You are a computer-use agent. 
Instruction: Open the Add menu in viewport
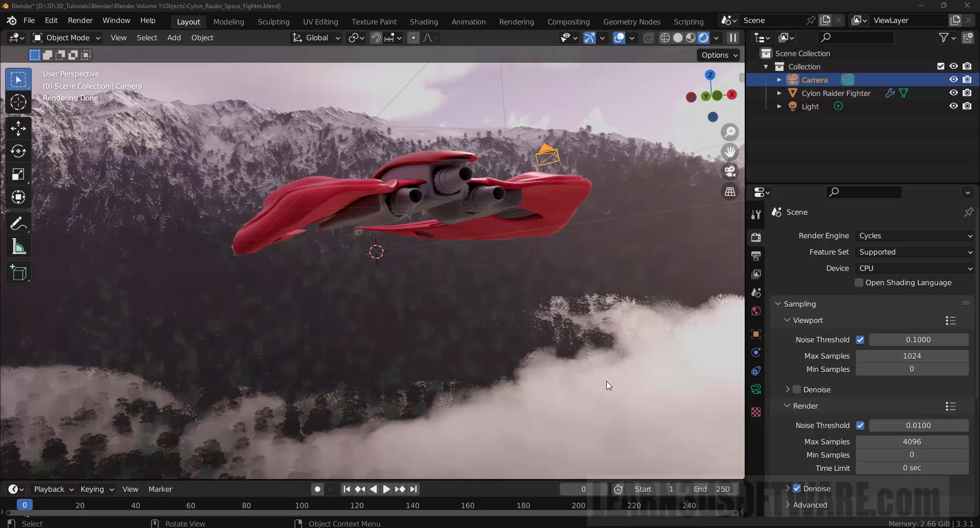(x=174, y=38)
